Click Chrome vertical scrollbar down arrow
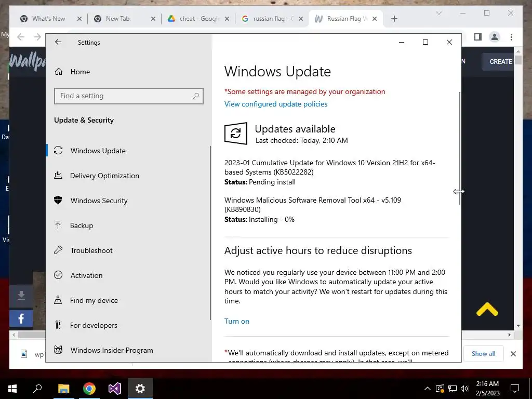 pyautogui.click(x=518, y=326)
